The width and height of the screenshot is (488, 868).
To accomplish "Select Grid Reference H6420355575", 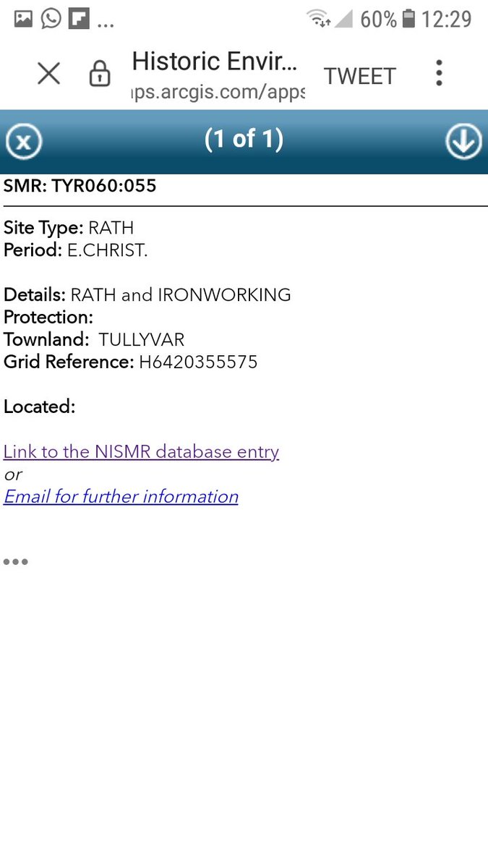I will (131, 362).
